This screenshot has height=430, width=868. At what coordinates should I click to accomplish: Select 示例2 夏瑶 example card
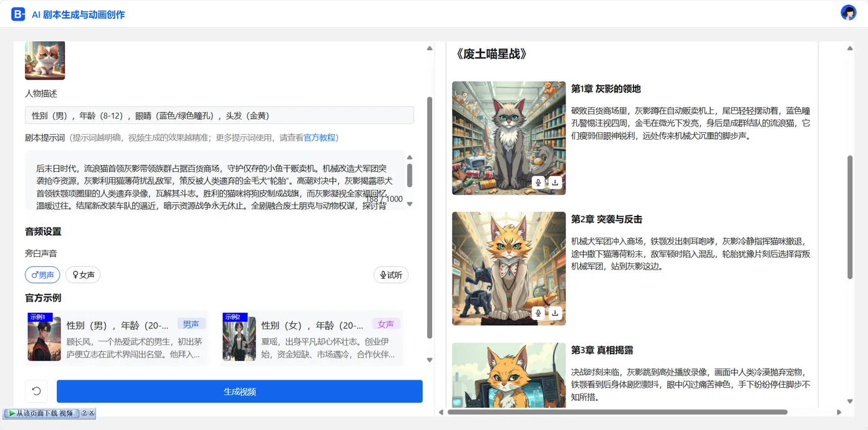click(312, 338)
